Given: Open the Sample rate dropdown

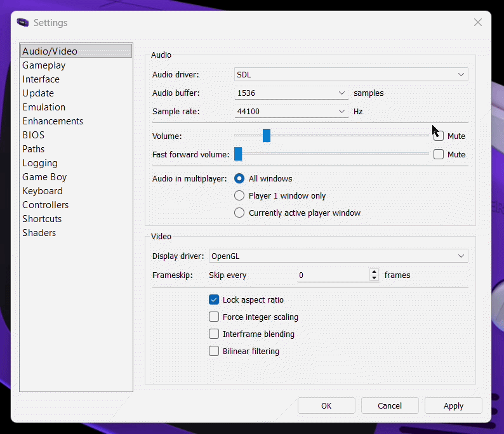Looking at the screenshot, I should point(291,112).
